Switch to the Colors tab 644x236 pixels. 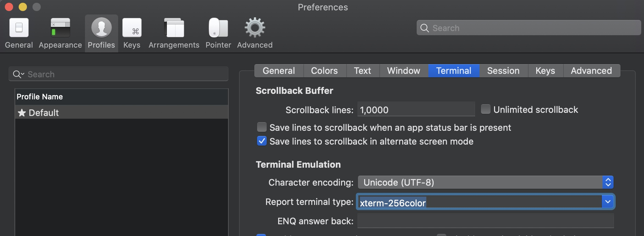tap(324, 71)
